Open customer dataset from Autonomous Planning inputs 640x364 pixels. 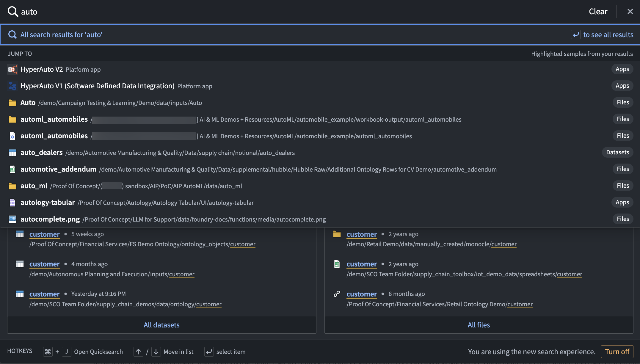[44, 264]
